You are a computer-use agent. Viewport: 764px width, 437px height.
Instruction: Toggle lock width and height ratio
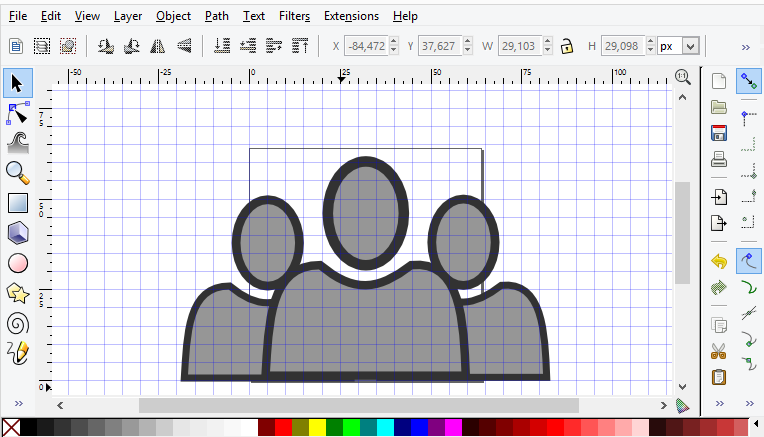567,46
